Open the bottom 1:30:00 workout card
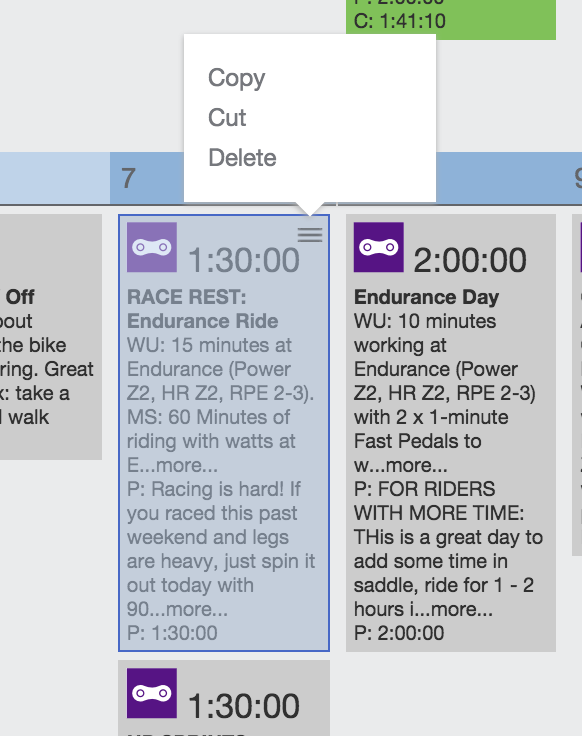The height and width of the screenshot is (736, 582). tap(224, 698)
